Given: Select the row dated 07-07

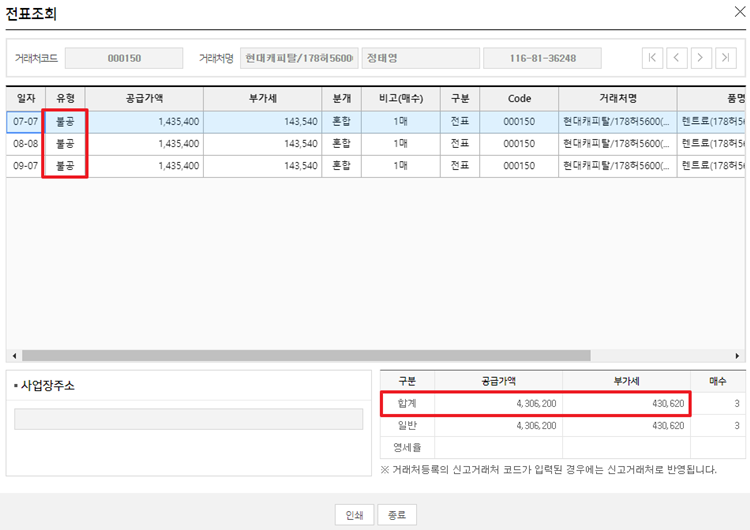Looking at the screenshot, I should (x=375, y=121).
